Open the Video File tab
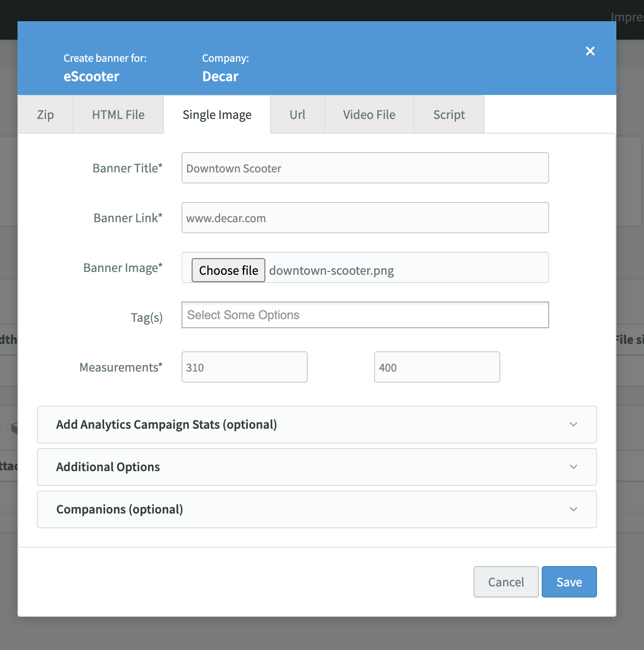644x650 pixels. click(369, 115)
